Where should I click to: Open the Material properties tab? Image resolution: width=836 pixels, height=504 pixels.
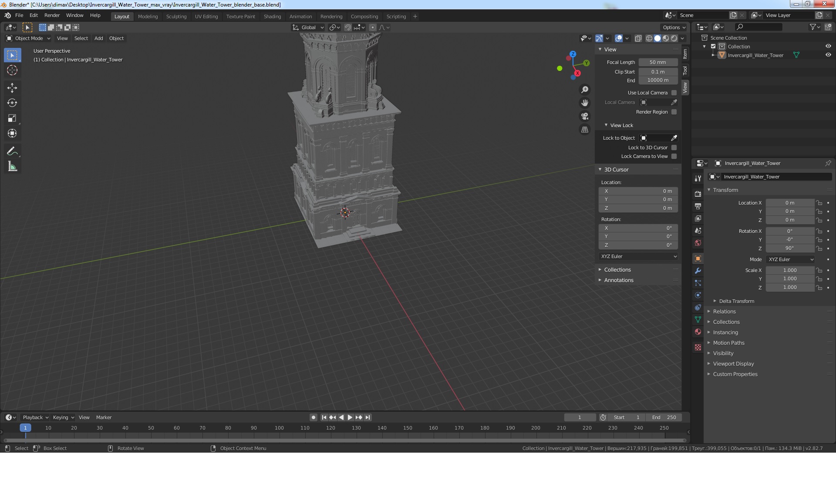click(698, 332)
